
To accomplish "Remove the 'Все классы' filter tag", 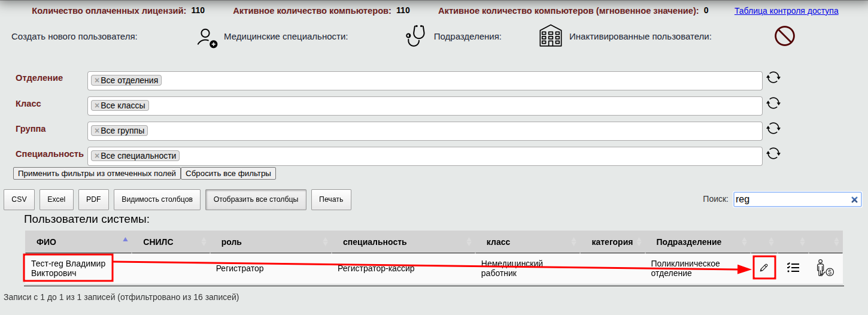I will 97,105.
